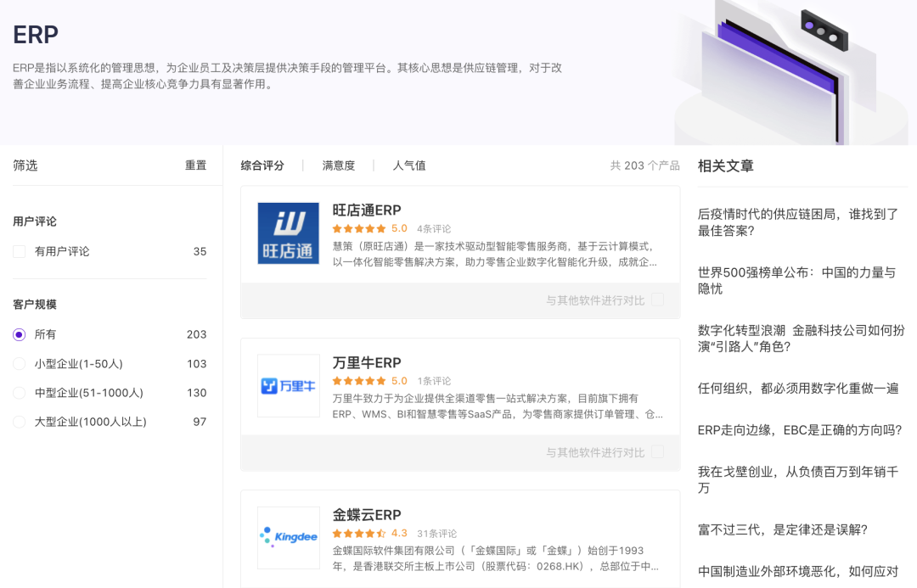
Task: Open the 金蝶云ERP product title link
Action: coord(367,515)
